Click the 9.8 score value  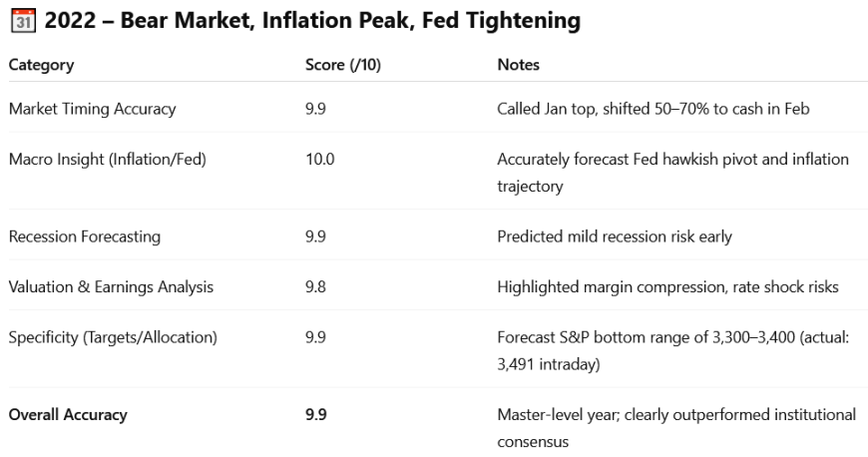tap(316, 287)
